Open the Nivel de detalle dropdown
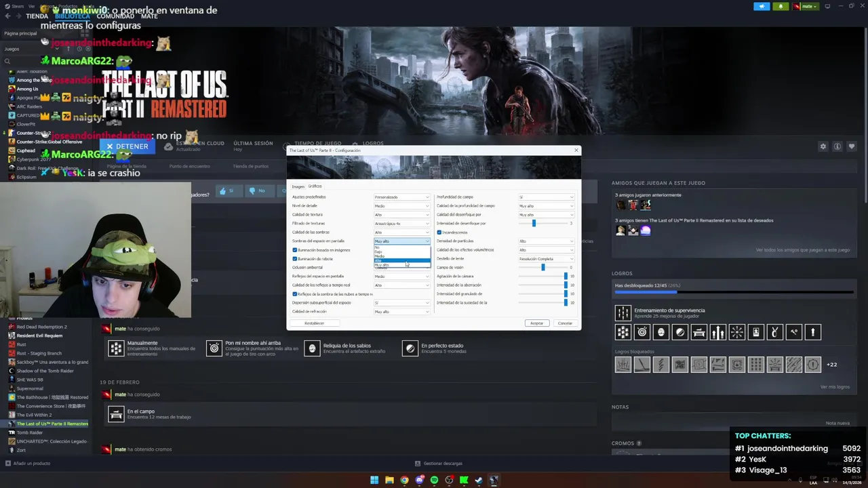Image resolution: width=868 pixels, height=488 pixels. point(402,206)
